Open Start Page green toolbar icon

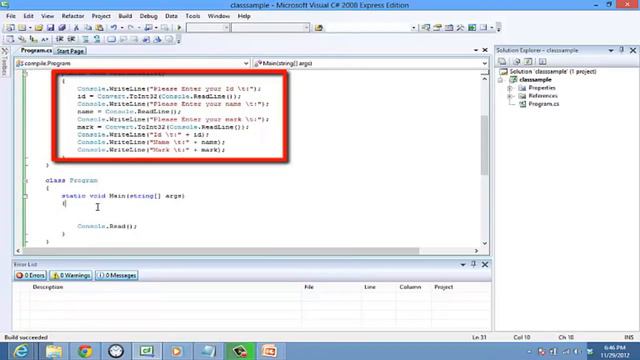[472, 28]
